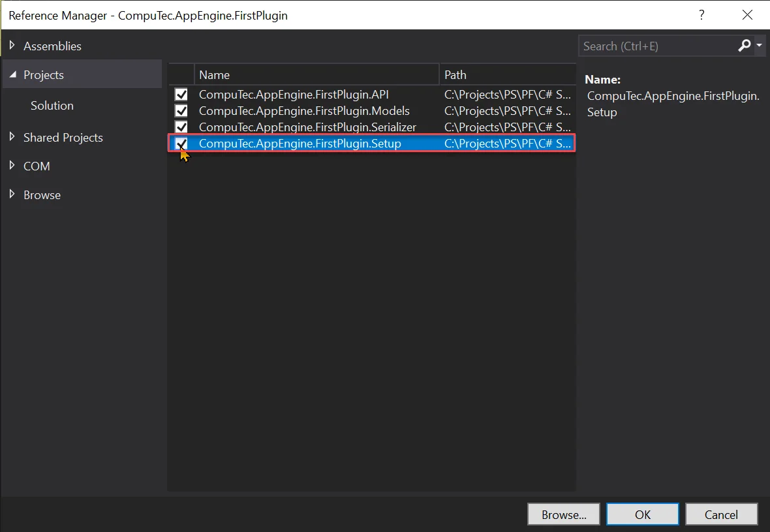Sort projects by the Name column
Screen dimensions: 770x532
[214, 74]
